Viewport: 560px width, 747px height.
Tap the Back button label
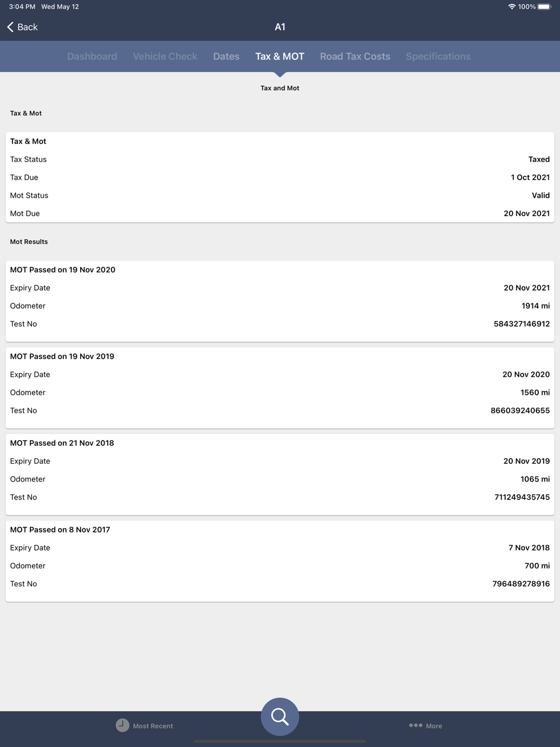[27, 27]
